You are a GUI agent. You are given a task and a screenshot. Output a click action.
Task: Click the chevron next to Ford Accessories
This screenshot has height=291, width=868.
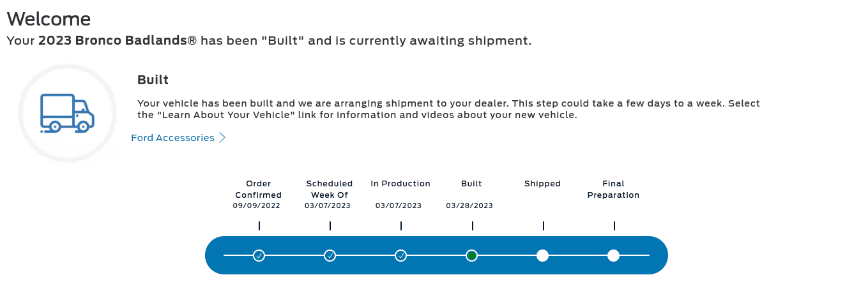click(x=222, y=138)
